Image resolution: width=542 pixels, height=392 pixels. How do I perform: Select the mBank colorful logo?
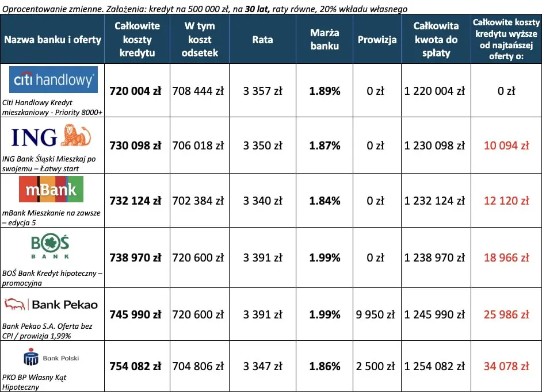pyautogui.click(x=51, y=189)
